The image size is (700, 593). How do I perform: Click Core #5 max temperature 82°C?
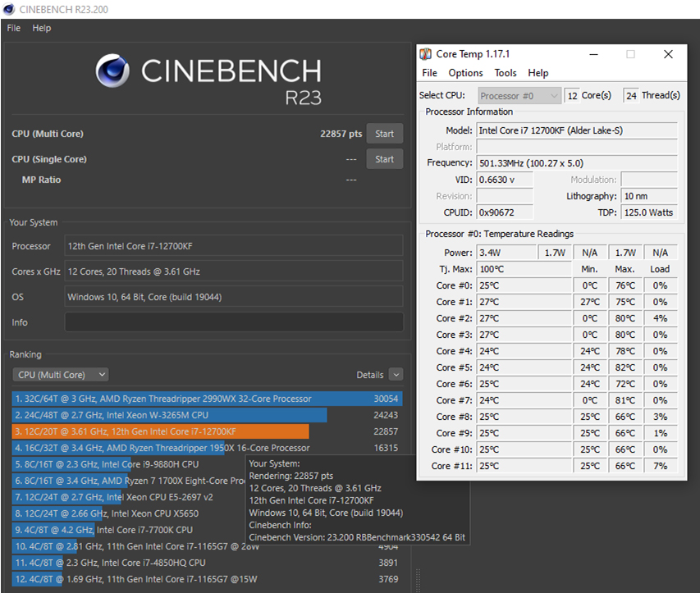(x=625, y=367)
